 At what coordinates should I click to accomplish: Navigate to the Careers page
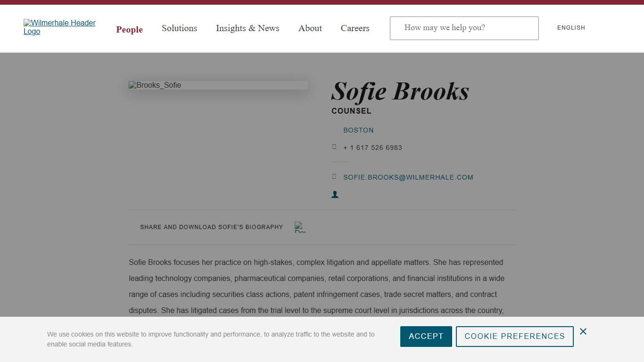tap(355, 28)
